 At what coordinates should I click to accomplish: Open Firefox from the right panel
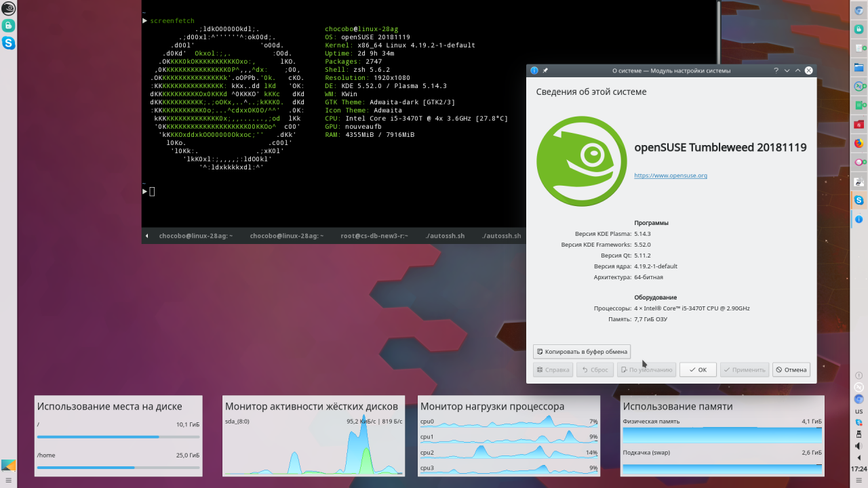[x=859, y=143]
